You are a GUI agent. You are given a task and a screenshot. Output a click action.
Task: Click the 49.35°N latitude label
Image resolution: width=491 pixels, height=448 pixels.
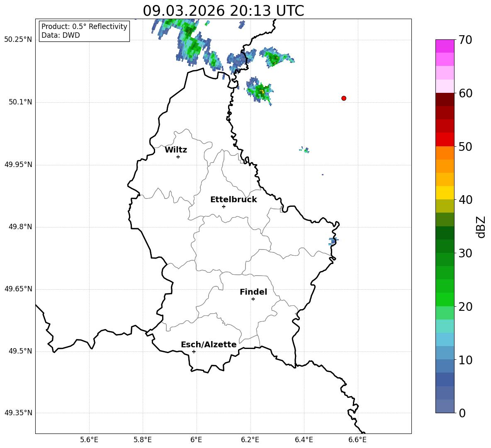pyautogui.click(x=18, y=413)
